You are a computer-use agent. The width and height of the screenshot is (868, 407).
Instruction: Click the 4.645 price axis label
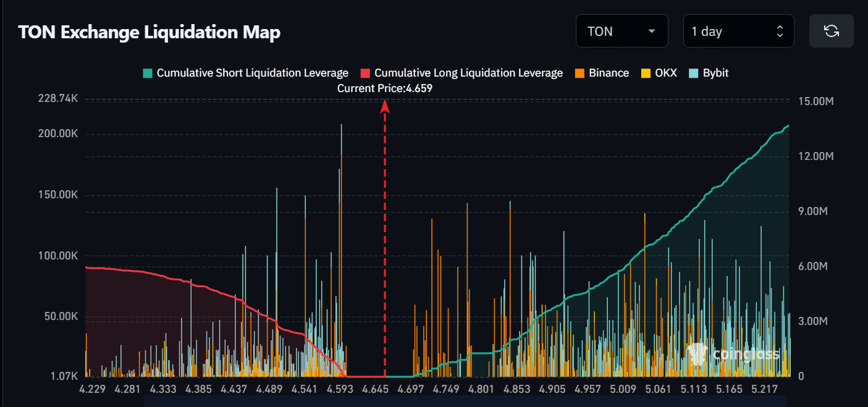click(375, 389)
